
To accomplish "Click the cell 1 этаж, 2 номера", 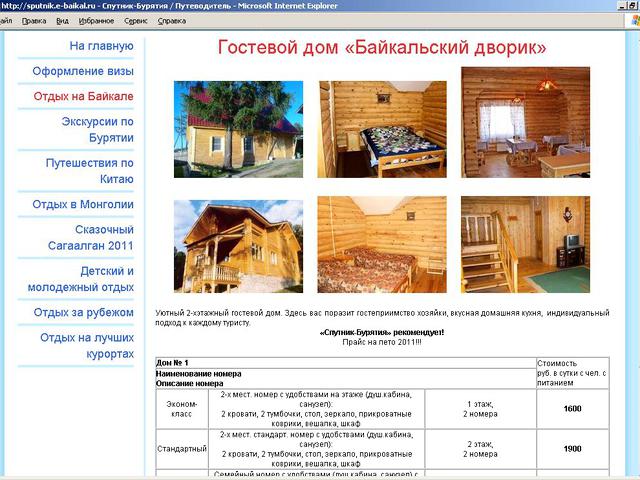I will click(480, 409).
